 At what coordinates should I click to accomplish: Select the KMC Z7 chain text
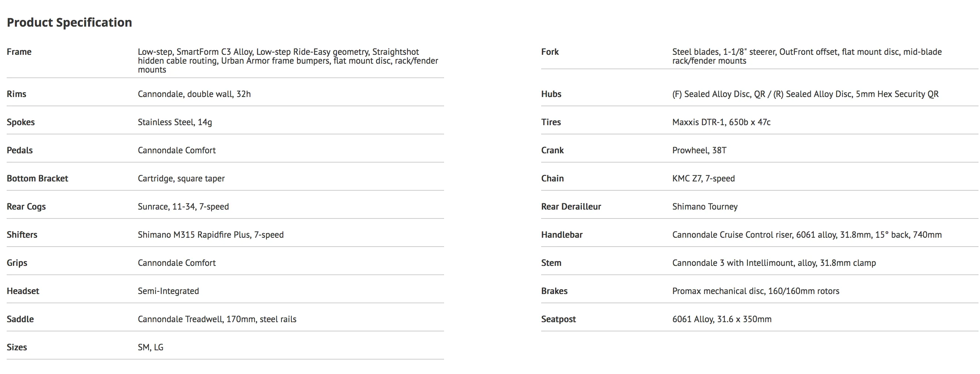(x=703, y=178)
